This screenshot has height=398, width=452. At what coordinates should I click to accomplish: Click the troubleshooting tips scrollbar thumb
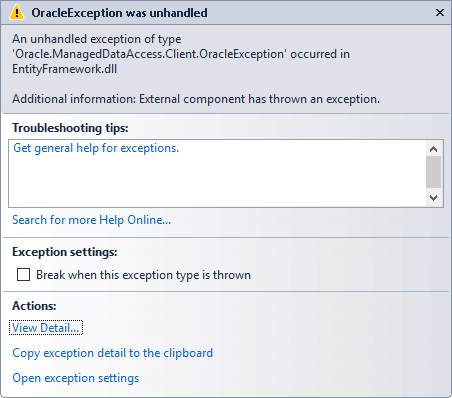433,172
